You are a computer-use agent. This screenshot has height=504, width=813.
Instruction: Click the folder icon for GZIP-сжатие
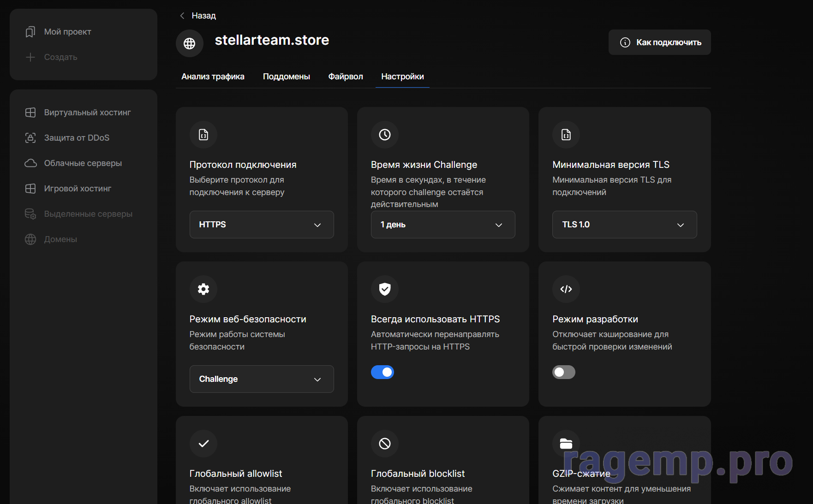[x=566, y=444]
